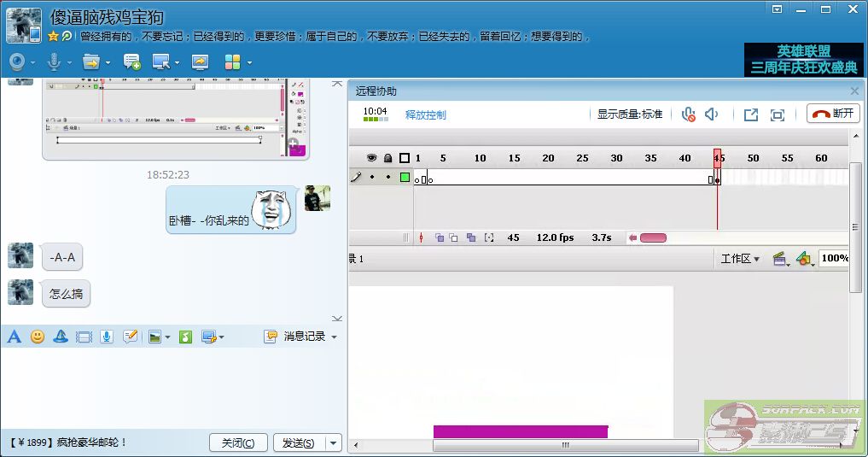
Task: Toggle lock all layers padlock icon
Action: [387, 158]
